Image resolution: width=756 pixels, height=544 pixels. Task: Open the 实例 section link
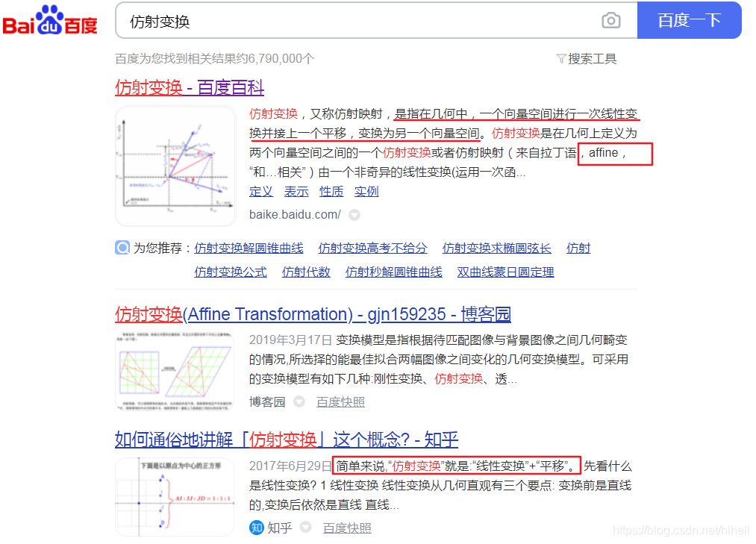(x=366, y=191)
